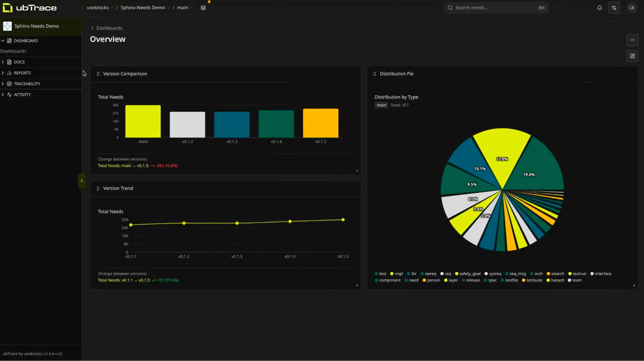The width and height of the screenshot is (644, 361).
Task: Edit the dashboard with the pencil icon
Action: point(632,56)
